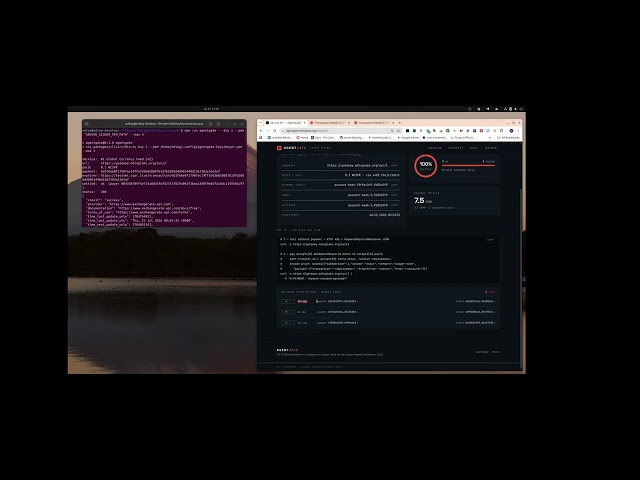Open the Docs nav link in header
Viewport: 640px width, 480px height.
pyautogui.click(x=473, y=148)
